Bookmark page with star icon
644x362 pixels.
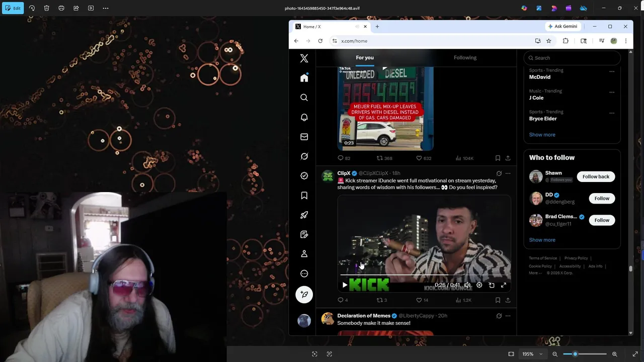click(x=549, y=41)
